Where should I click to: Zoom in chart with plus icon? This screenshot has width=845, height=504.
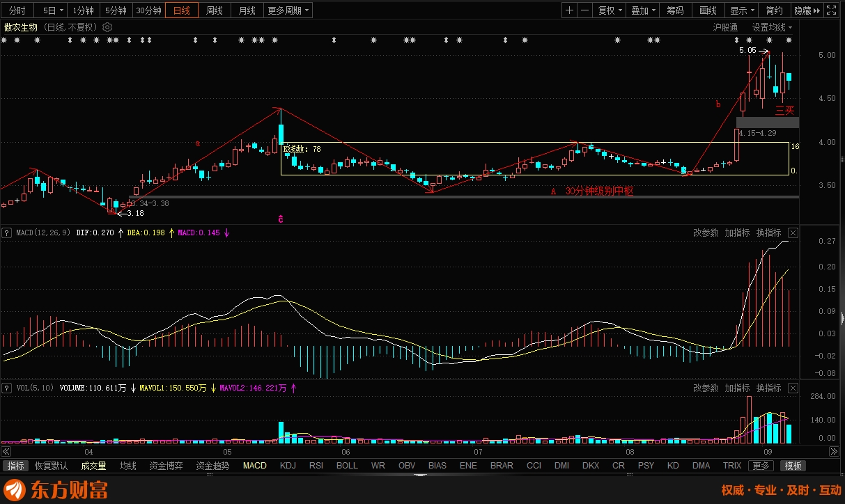570,10
